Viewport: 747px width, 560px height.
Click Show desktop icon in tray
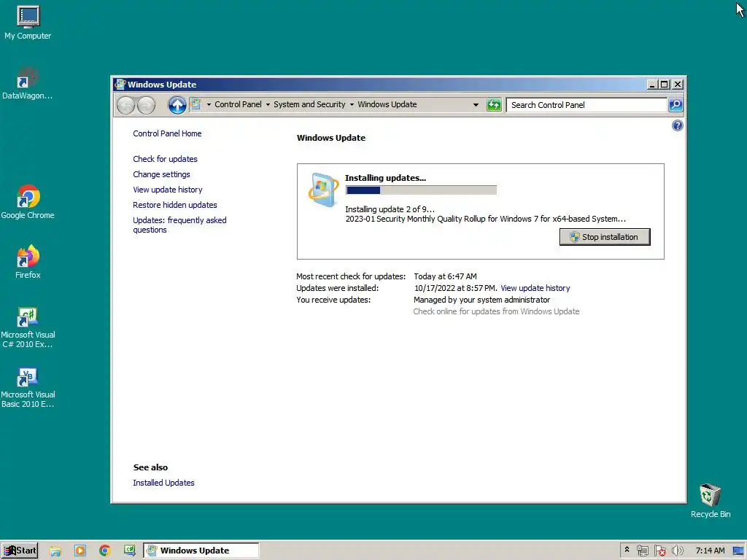[738, 551]
